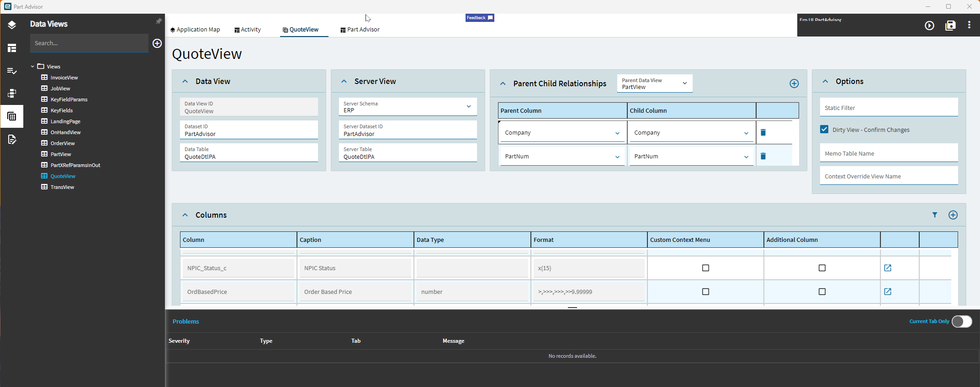This screenshot has width=980, height=387.
Task: Enable the Current Tab Only switch
Action: 962,321
